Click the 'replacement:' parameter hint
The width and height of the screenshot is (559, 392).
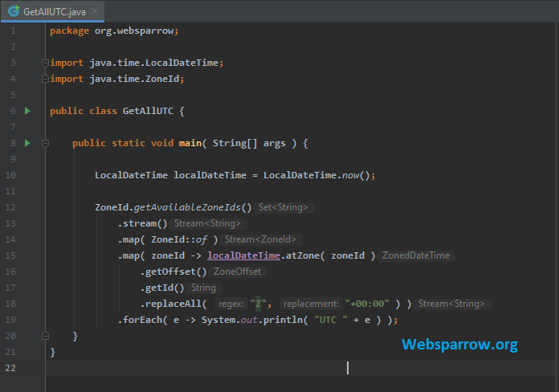click(311, 304)
